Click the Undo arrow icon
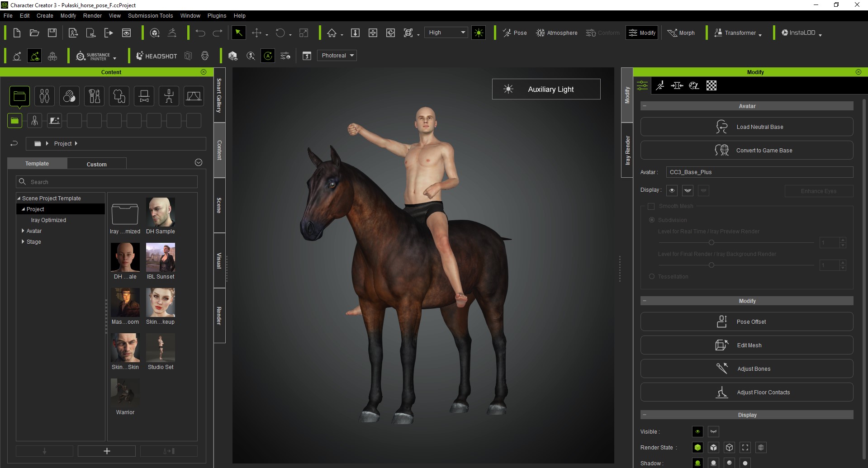Image resolution: width=868 pixels, height=468 pixels. (x=200, y=33)
